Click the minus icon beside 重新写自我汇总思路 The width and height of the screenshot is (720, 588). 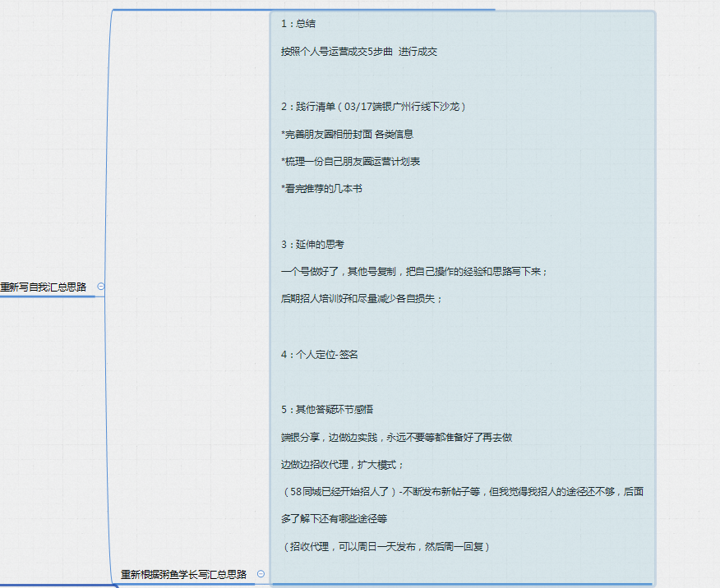coord(99,287)
